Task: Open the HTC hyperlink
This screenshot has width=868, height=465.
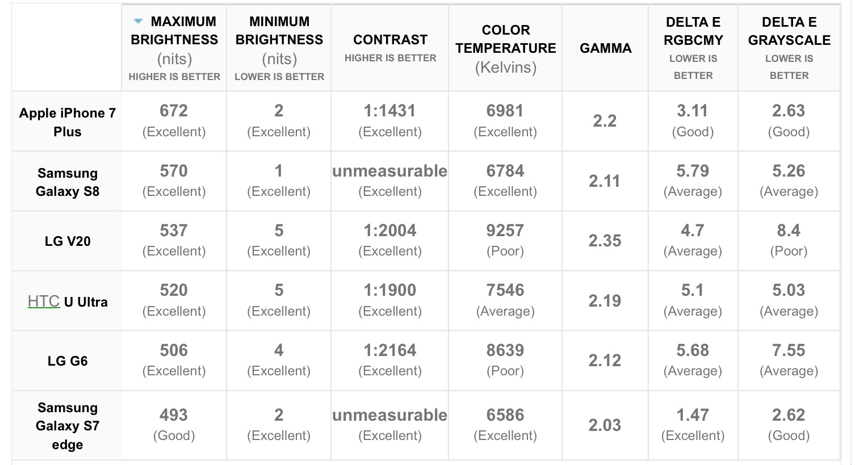Action: point(44,301)
